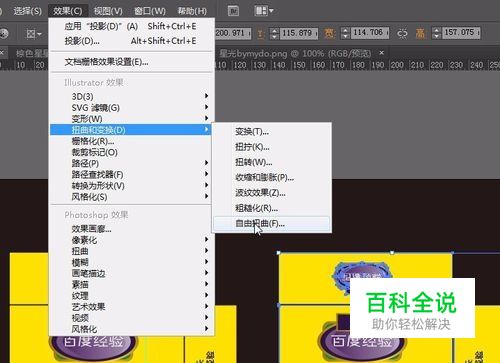Choose 自由扭曲(F)... in the submenu
Viewport: 500px width, 363px height.
tap(271, 223)
